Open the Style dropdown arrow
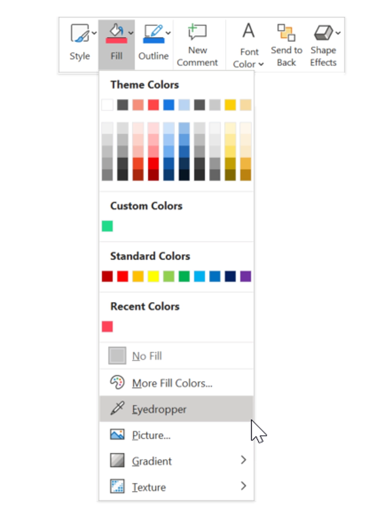 pos(94,33)
